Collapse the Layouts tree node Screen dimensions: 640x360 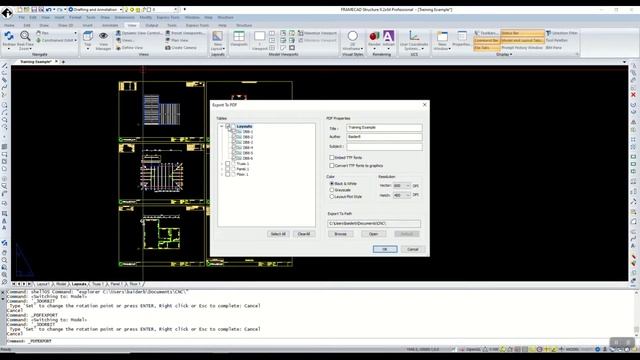tap(222, 127)
